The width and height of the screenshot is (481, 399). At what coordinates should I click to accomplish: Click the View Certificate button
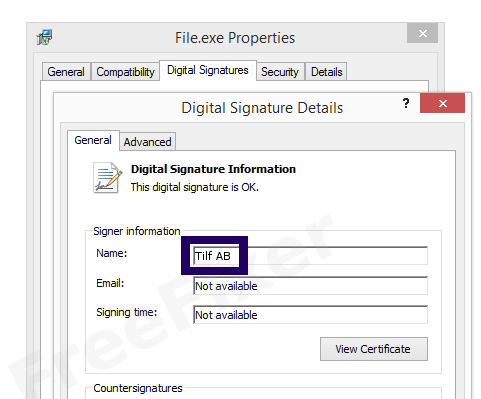(x=374, y=349)
